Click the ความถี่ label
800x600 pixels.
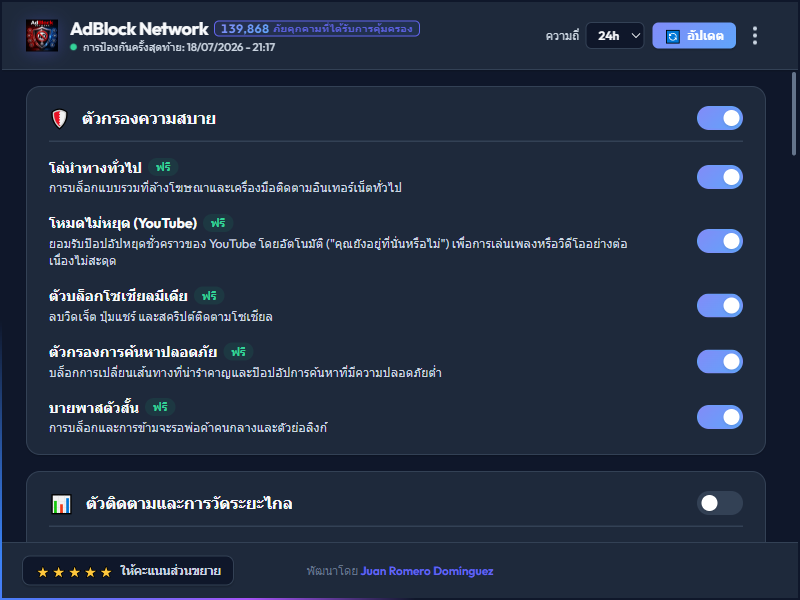click(562, 36)
